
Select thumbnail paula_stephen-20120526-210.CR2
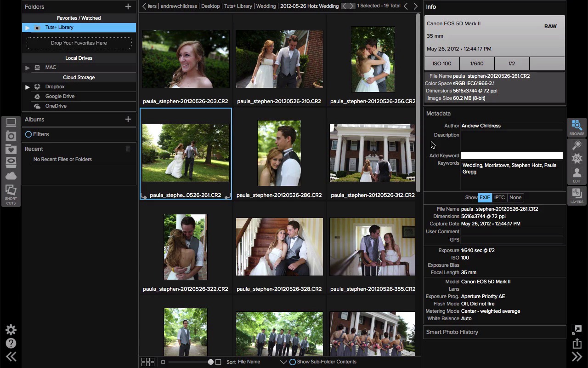click(x=279, y=59)
